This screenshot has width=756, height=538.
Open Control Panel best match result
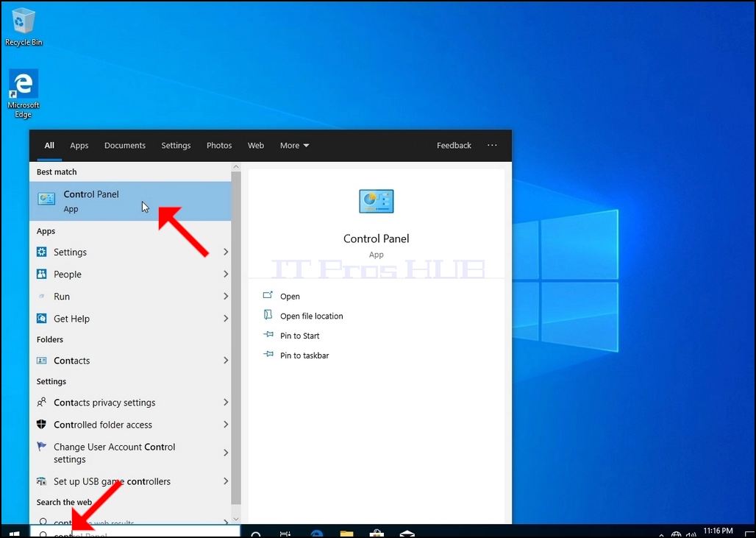[x=130, y=201]
